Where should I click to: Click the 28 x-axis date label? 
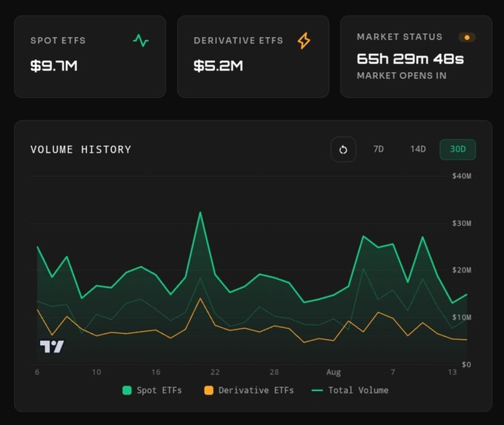[x=273, y=372]
